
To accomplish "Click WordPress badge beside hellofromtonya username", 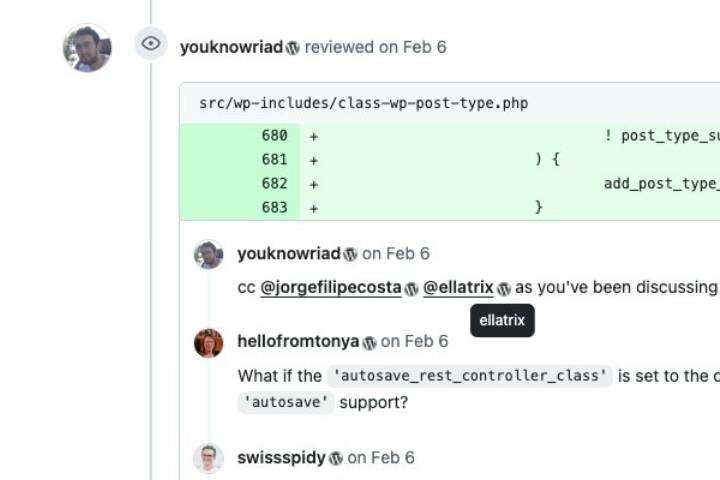I will [369, 342].
